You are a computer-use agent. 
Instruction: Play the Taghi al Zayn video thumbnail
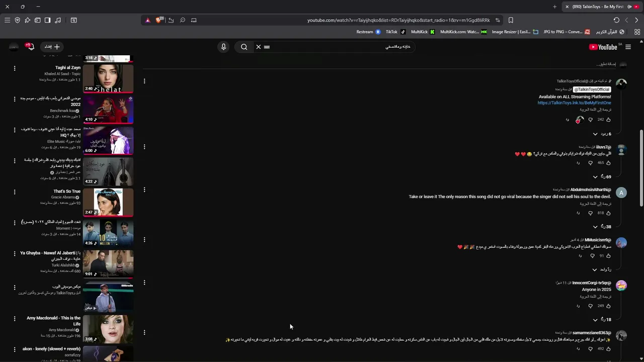pyautogui.click(x=108, y=78)
